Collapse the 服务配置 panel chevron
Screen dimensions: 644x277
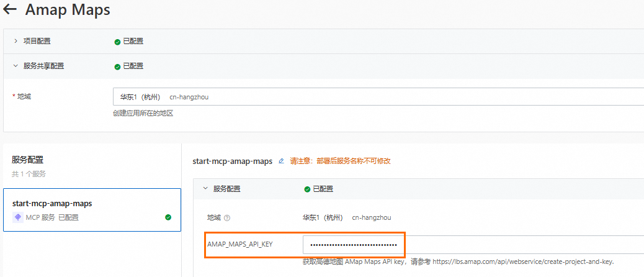click(x=205, y=189)
